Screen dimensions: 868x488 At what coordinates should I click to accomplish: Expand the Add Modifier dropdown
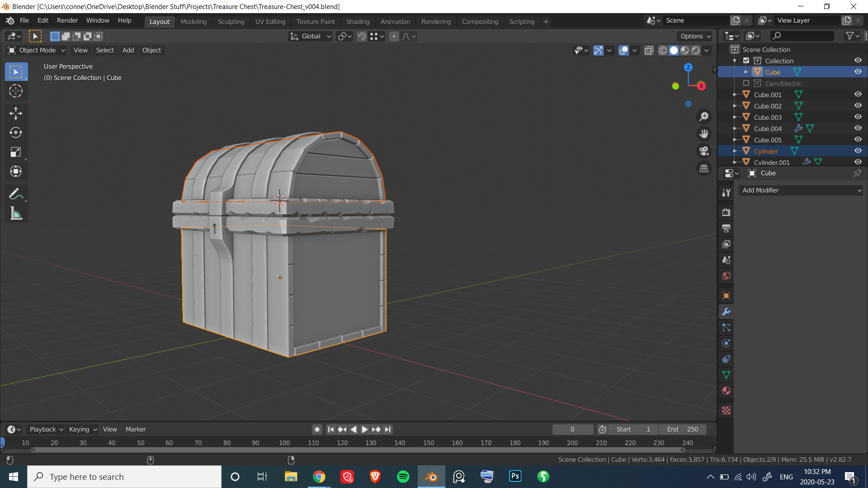click(x=801, y=190)
